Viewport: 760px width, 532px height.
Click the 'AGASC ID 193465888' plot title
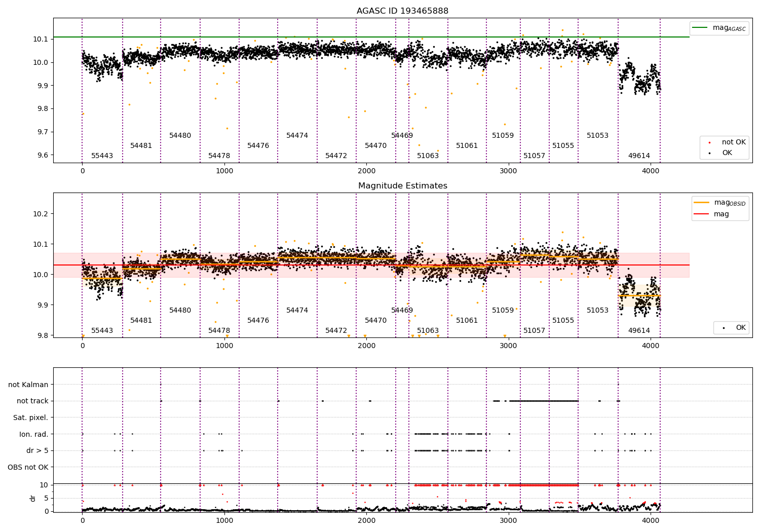402,11
